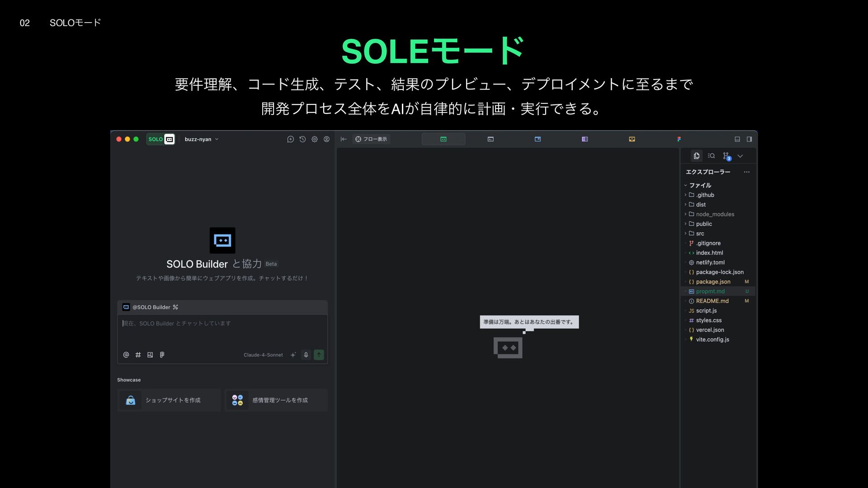Toggle the SOLO mode switch
The height and width of the screenshot is (488, 868).
click(160, 139)
